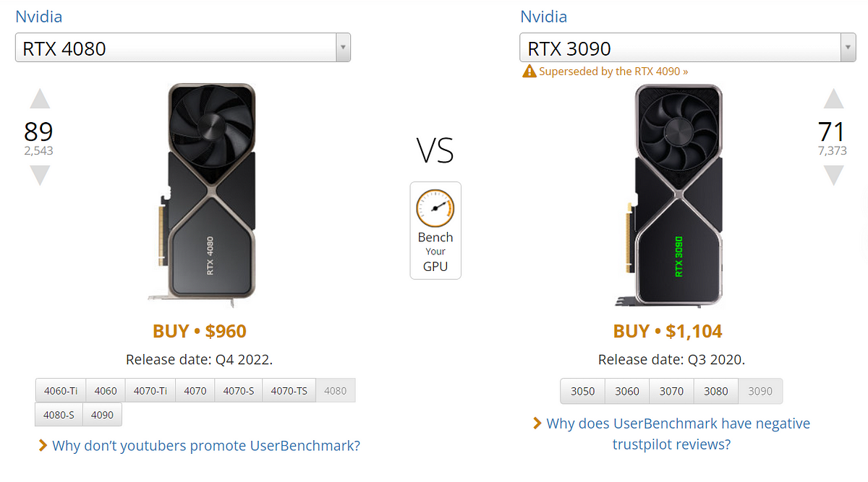Image resolution: width=868 pixels, height=482 pixels.
Task: Downvote the RTX 3090 with down arrow
Action: click(x=833, y=175)
